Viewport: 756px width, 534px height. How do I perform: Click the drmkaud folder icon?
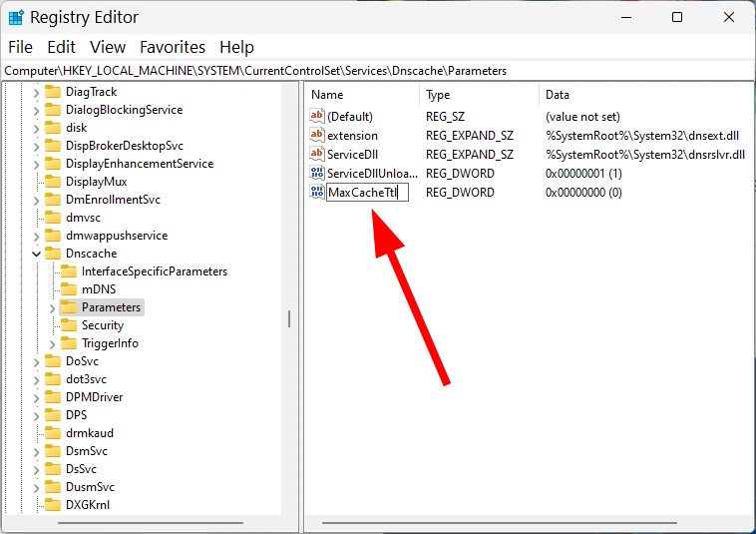point(53,433)
